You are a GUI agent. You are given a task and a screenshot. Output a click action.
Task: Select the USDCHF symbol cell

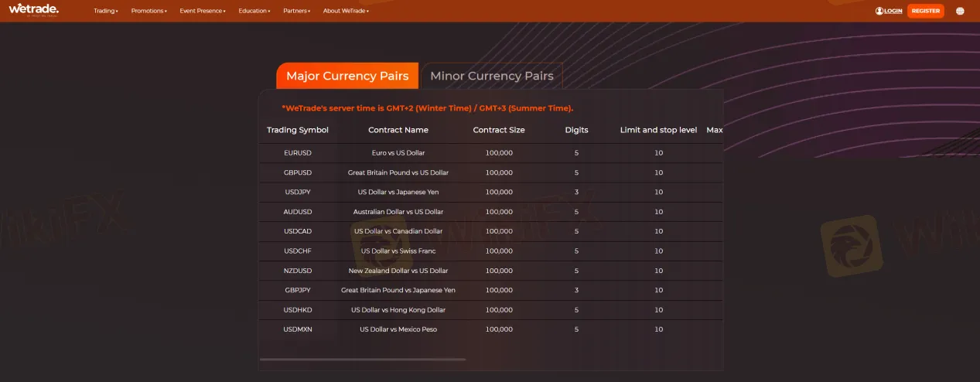click(x=298, y=251)
